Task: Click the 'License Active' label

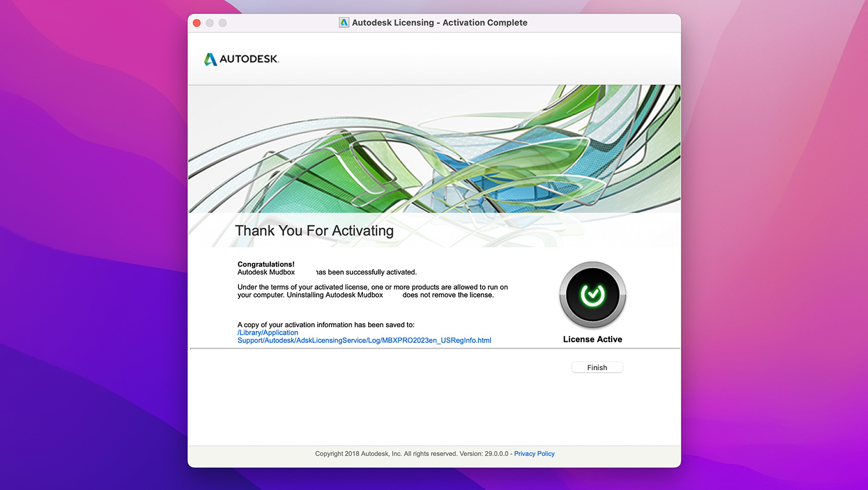Action: (x=593, y=339)
